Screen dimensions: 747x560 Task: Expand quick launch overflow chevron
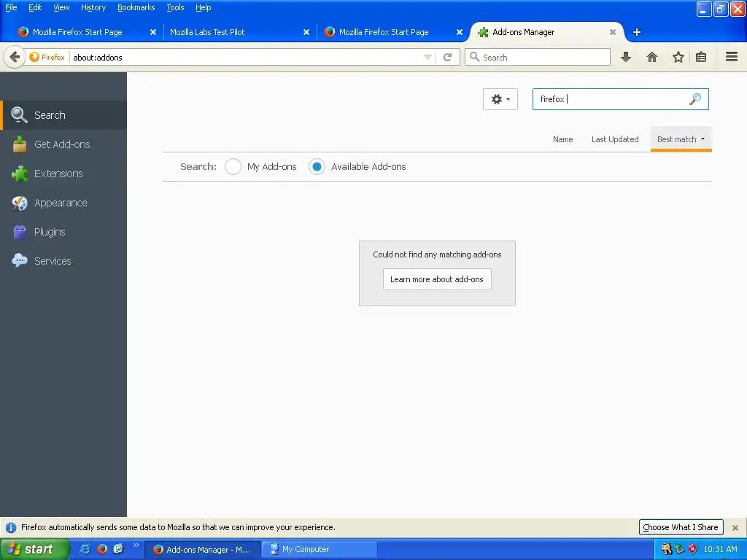(x=136, y=545)
